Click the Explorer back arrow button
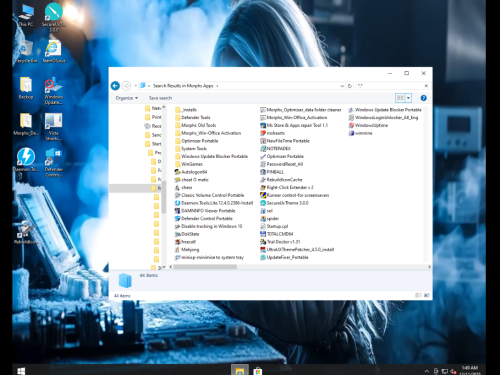 pos(115,86)
